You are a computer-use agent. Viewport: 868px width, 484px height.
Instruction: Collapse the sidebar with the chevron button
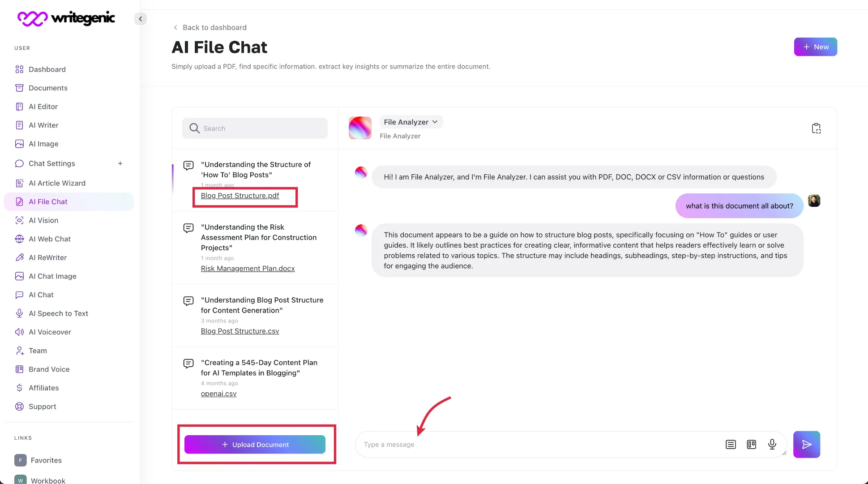point(141,19)
